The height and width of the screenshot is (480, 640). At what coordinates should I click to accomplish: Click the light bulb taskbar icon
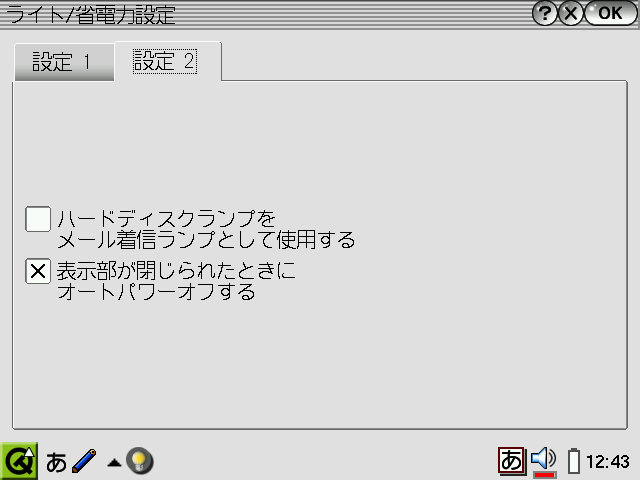tap(140, 461)
